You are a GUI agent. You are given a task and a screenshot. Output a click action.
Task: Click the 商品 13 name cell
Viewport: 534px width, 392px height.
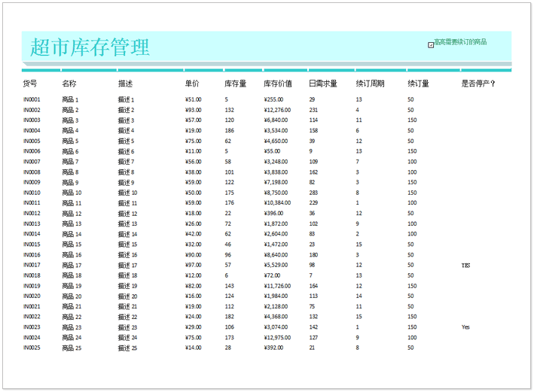click(72, 224)
